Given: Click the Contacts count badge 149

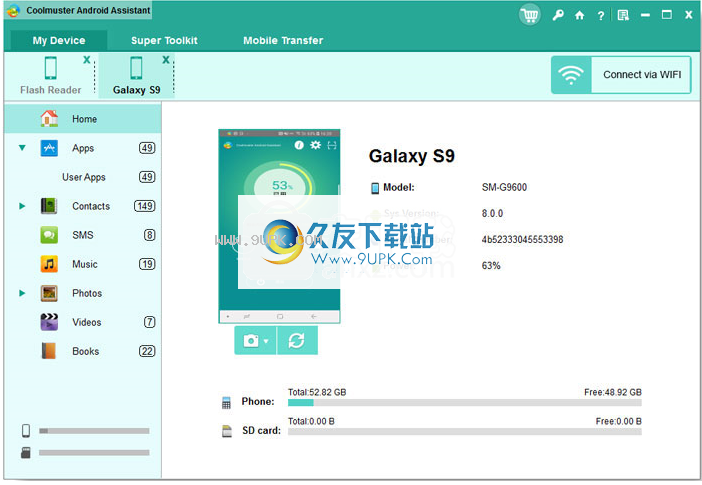Looking at the screenshot, I should (x=145, y=206).
